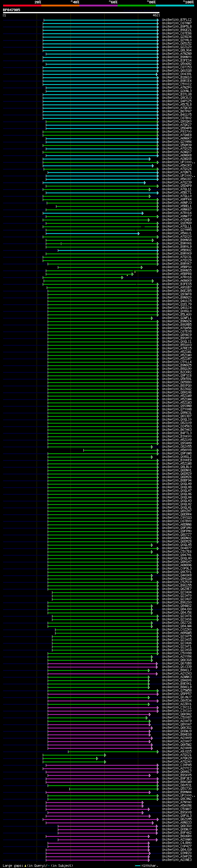
Task: Select label UniRef100_A7R016
Action: [176, 277]
